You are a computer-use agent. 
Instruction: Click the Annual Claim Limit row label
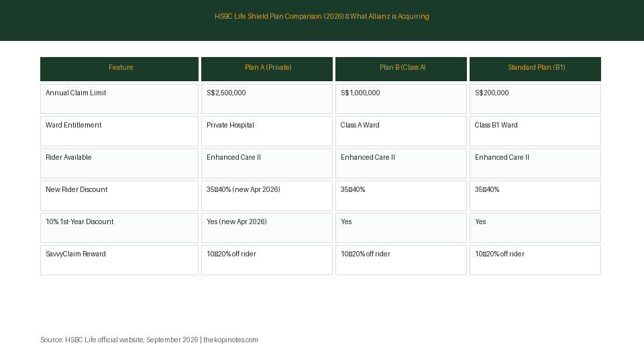[x=119, y=99]
